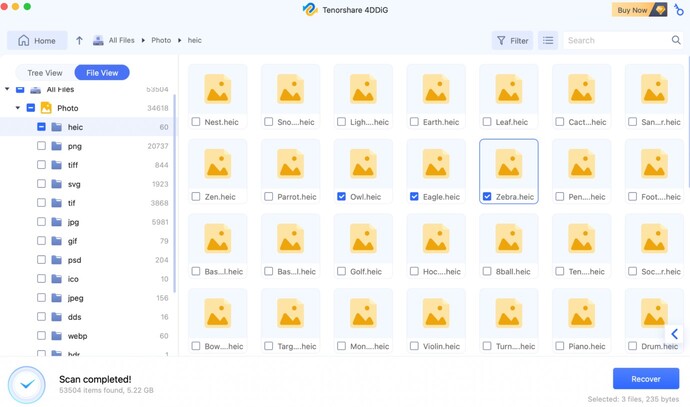Viewport: 690px width, 407px height.
Task: Switch to Tree View tab
Action: [x=45, y=73]
